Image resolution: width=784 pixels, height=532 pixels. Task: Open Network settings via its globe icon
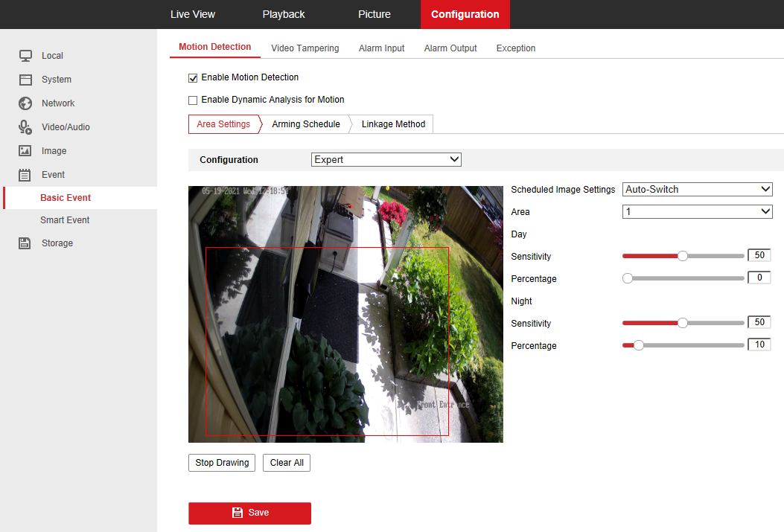24,103
